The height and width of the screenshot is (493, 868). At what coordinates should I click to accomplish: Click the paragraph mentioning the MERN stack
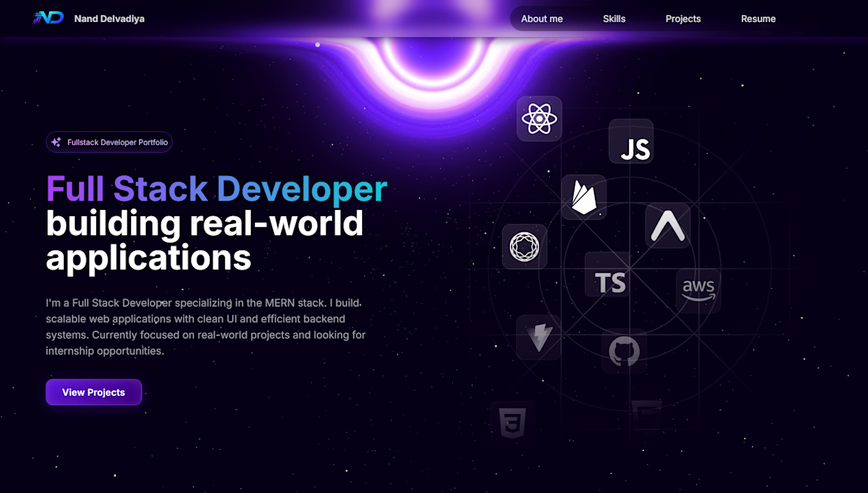(206, 327)
